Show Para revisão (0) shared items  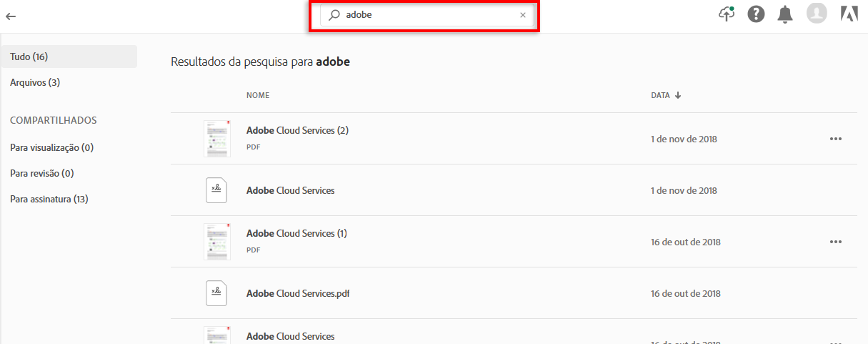[41, 173]
